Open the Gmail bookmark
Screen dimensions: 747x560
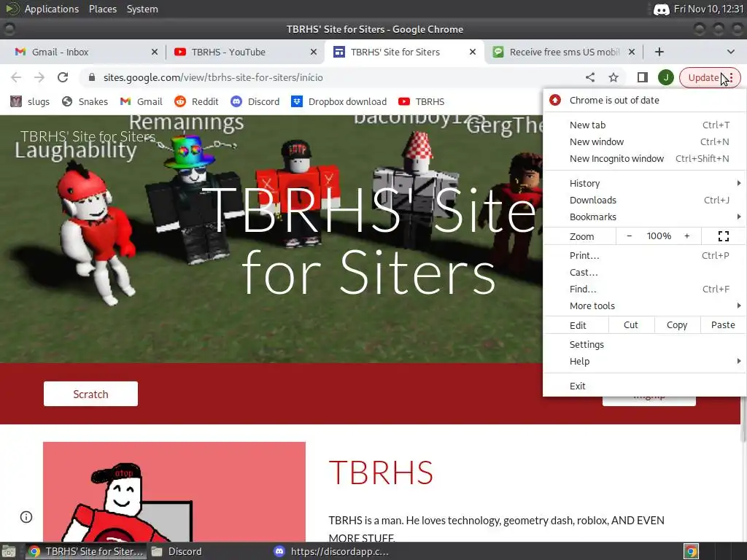[142, 101]
